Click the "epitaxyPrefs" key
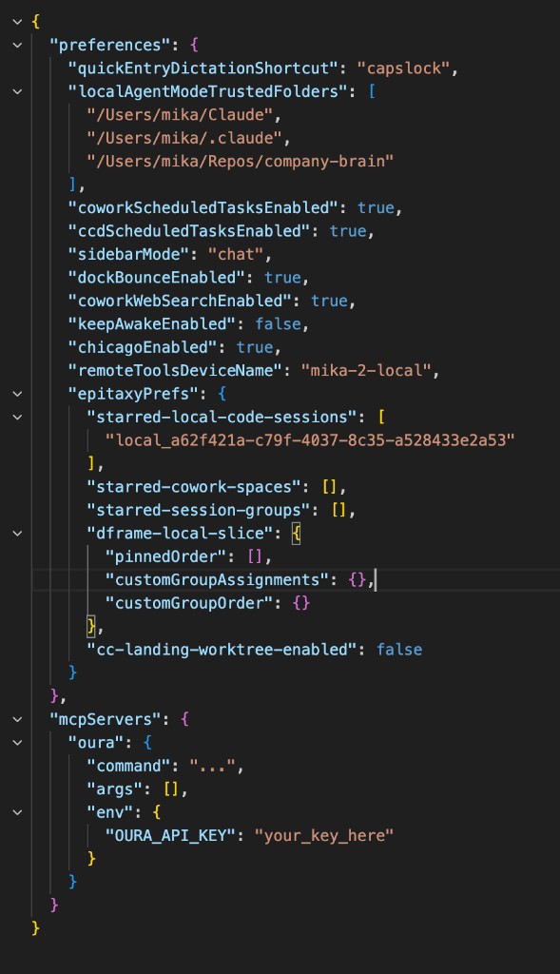560x974 pixels. [x=133, y=394]
